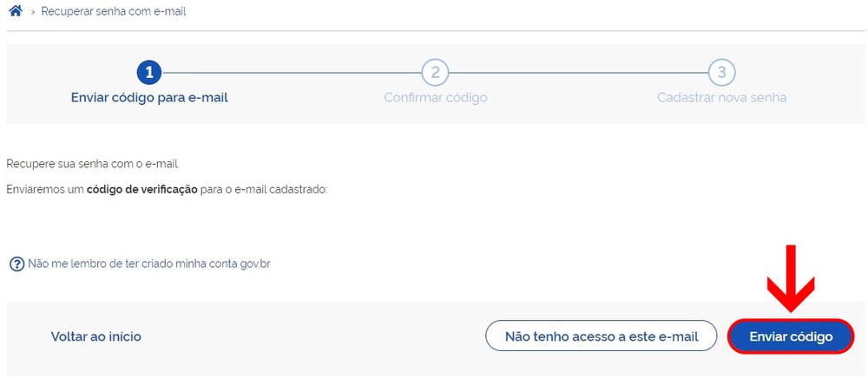Image resolution: width=868 pixels, height=378 pixels.
Task: Click the "Recupere sua senha com o e-mail" text
Action: click(92, 164)
